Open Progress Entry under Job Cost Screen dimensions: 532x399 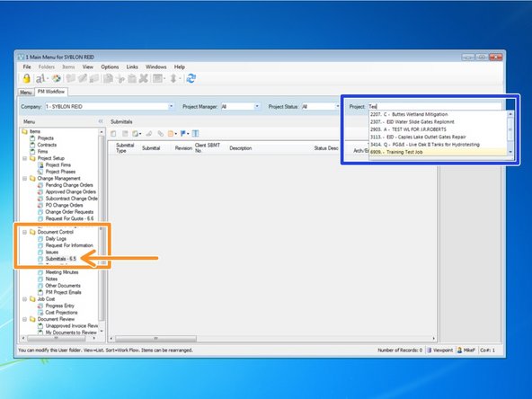pos(59,306)
